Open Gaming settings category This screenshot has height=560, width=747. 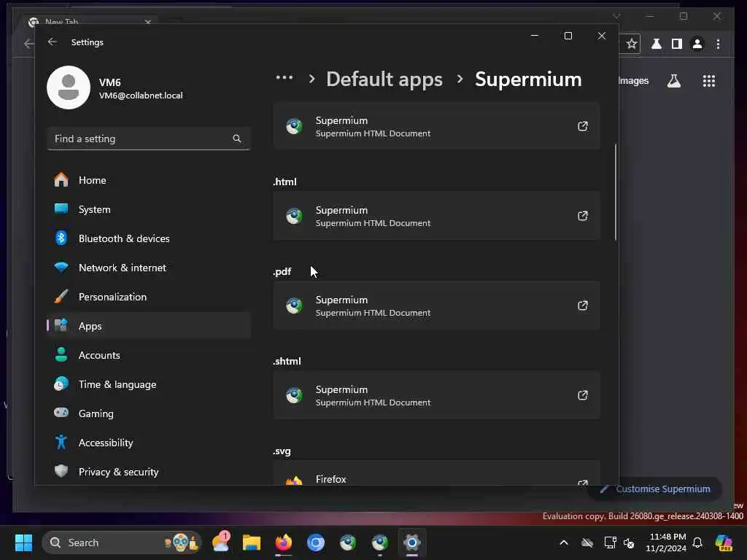pos(149,413)
